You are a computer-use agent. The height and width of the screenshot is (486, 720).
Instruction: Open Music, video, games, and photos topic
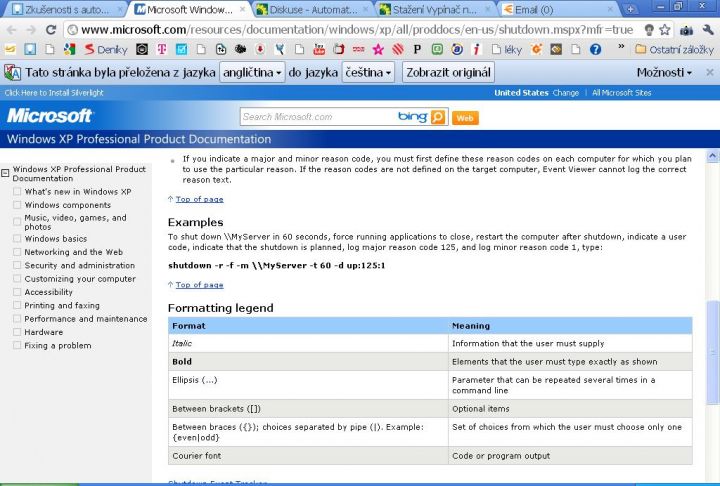(75, 222)
